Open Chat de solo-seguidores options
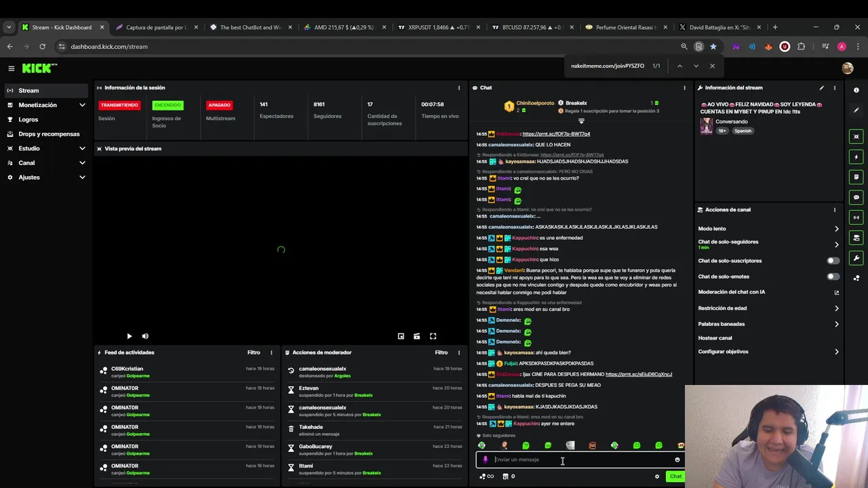 click(768, 244)
